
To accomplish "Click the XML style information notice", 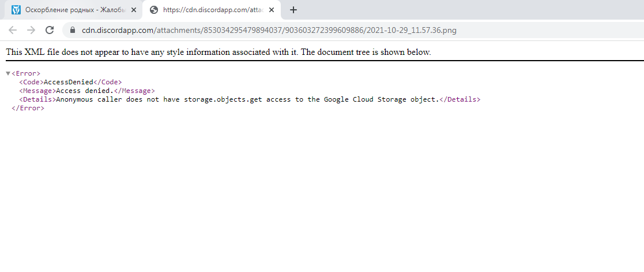I will [x=218, y=52].
